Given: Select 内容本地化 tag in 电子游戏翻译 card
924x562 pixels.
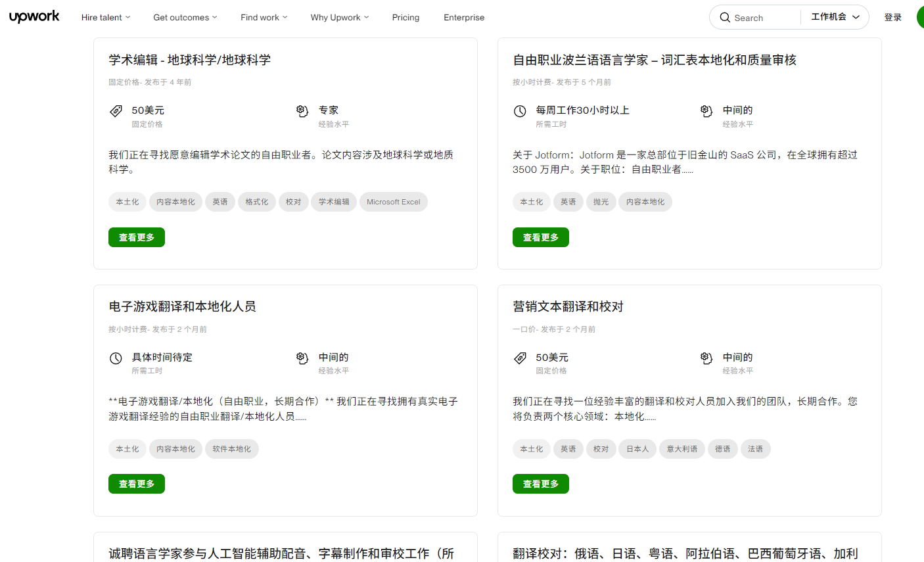Looking at the screenshot, I should (175, 449).
